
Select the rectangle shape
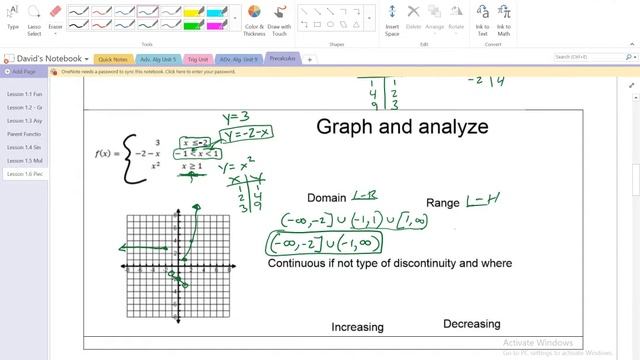(317, 25)
